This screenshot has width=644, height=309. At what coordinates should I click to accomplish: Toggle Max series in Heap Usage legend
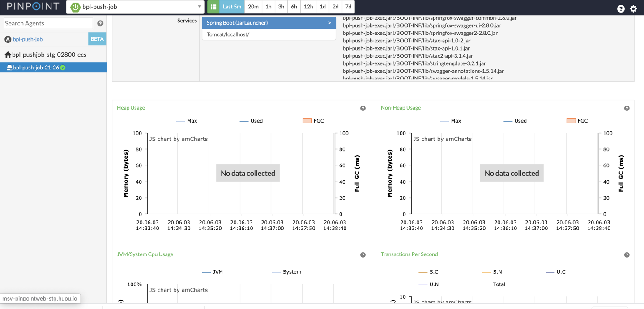tap(187, 121)
